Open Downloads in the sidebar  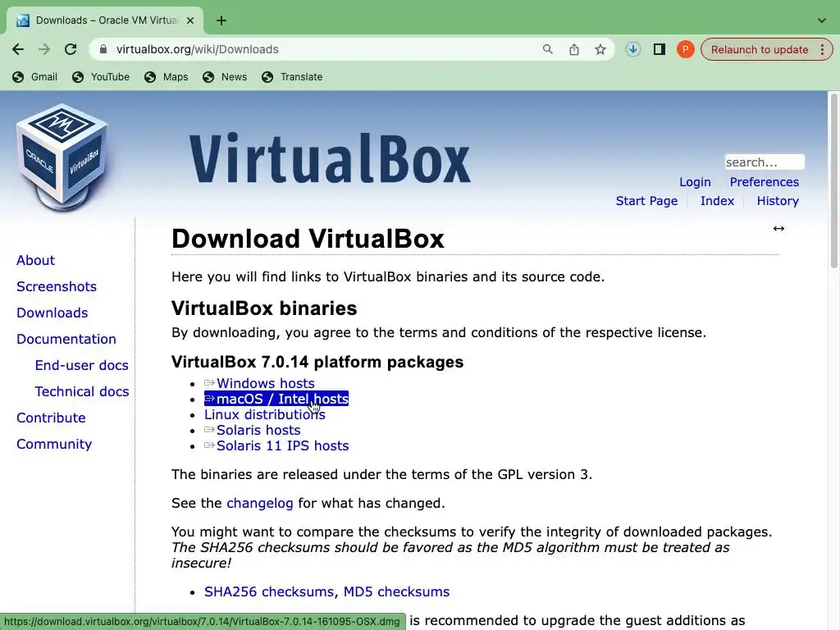52,313
